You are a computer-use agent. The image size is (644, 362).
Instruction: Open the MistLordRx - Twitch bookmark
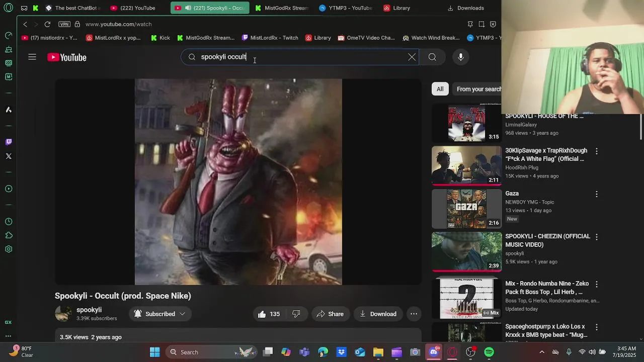pyautogui.click(x=270, y=38)
